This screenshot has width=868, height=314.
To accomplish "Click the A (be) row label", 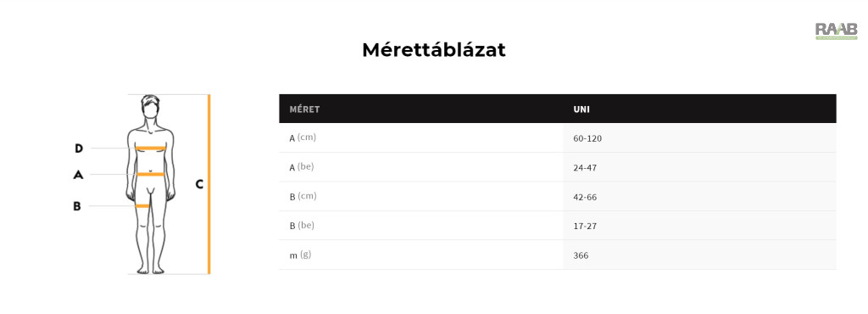I will (x=302, y=167).
